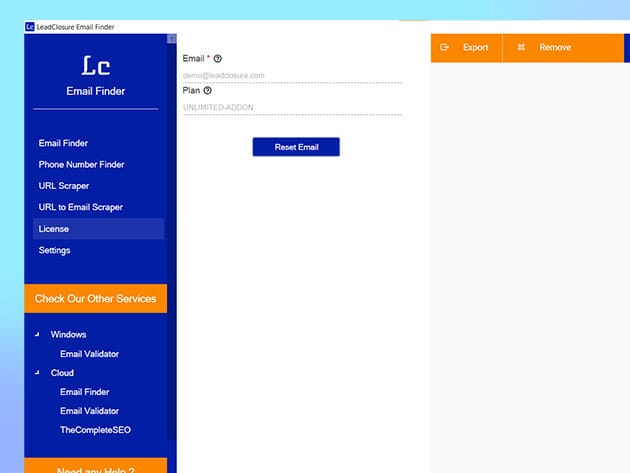The height and width of the screenshot is (473, 630).
Task: Click the sidebar vertical scrollbar
Action: 172,250
